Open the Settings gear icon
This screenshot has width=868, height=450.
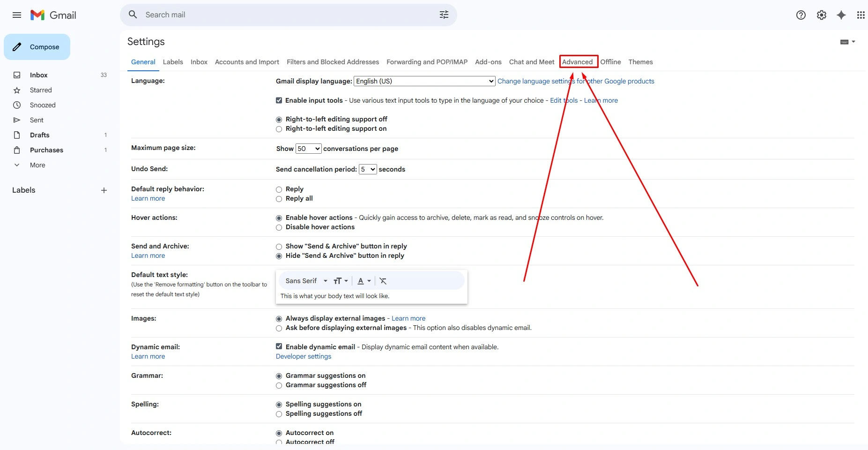[x=822, y=15]
